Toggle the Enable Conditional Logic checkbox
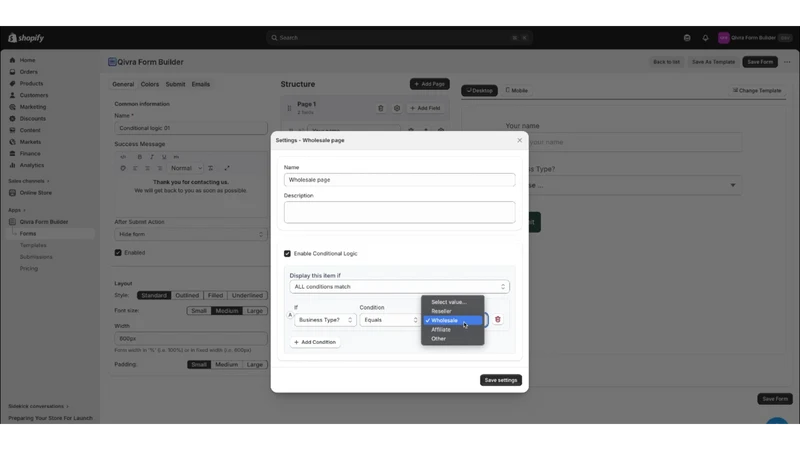 pyautogui.click(x=287, y=254)
